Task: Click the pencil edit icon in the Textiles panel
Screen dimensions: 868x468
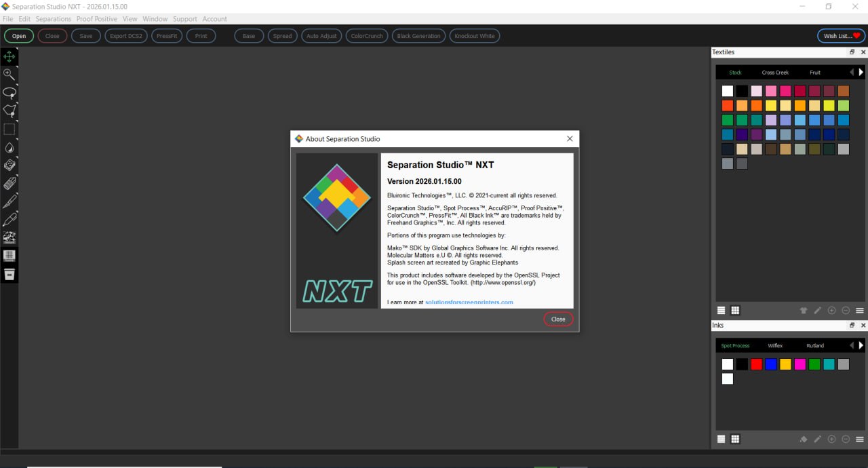Action: tap(817, 311)
